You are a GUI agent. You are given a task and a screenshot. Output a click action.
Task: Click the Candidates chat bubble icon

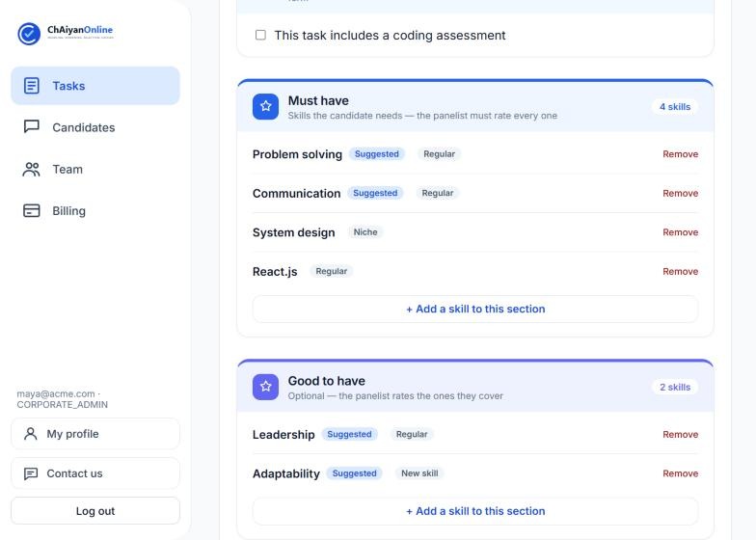coord(32,127)
